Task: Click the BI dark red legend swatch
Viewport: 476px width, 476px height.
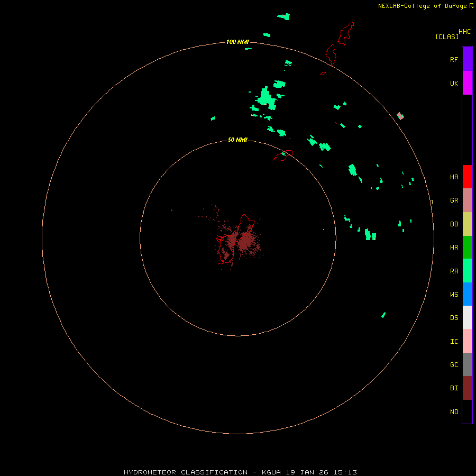Action: pyautogui.click(x=467, y=388)
